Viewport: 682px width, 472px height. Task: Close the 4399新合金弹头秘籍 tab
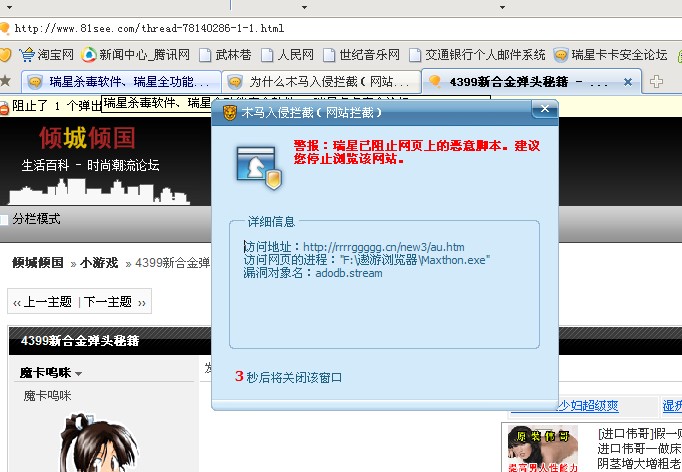(x=628, y=81)
